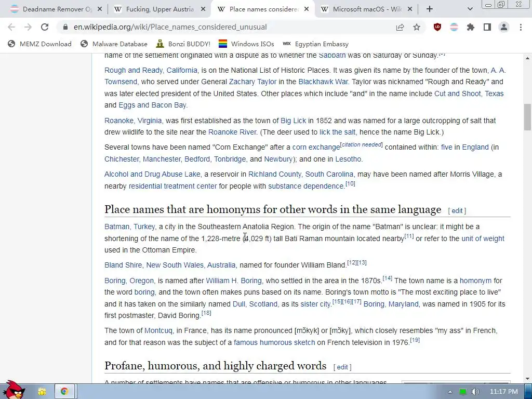Screen dimensions: 532x399
Task: Open the uBlock Origin extension icon
Action: pyautogui.click(x=437, y=27)
